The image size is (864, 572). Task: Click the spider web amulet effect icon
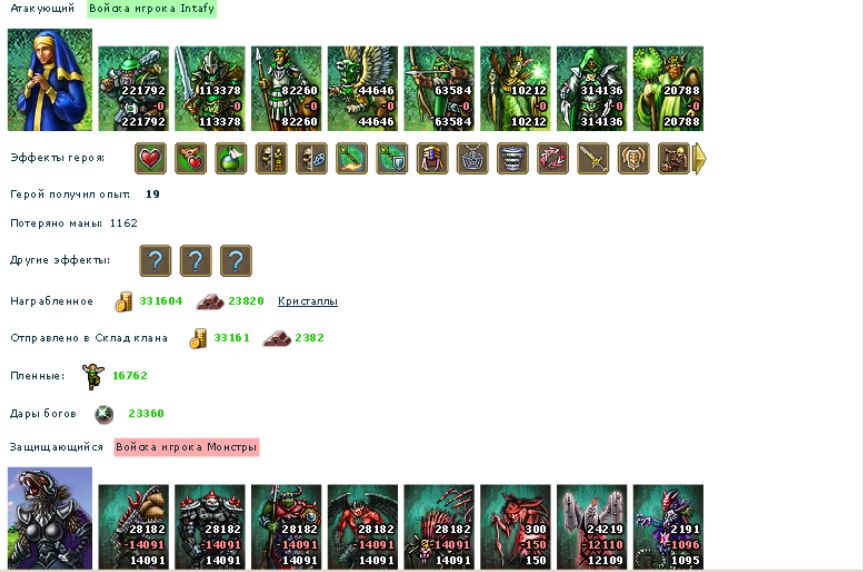472,159
